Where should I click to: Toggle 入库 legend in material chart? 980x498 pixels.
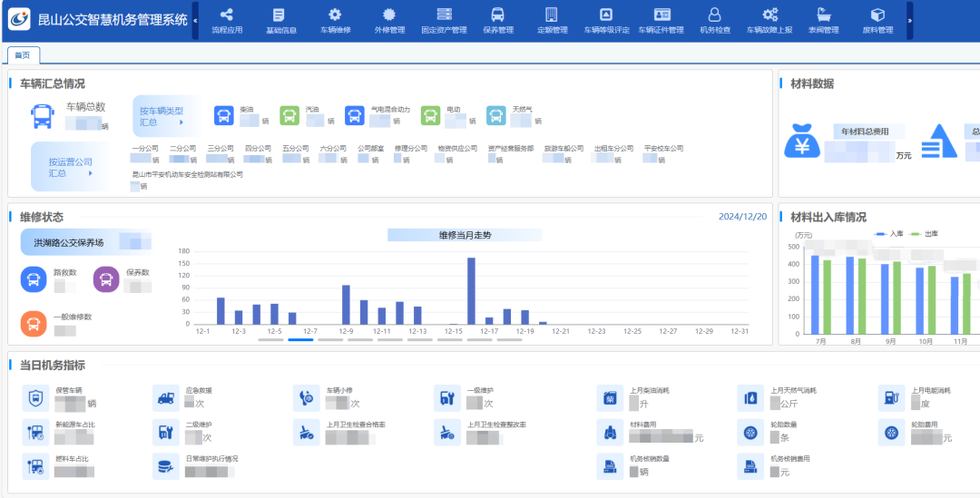point(890,234)
